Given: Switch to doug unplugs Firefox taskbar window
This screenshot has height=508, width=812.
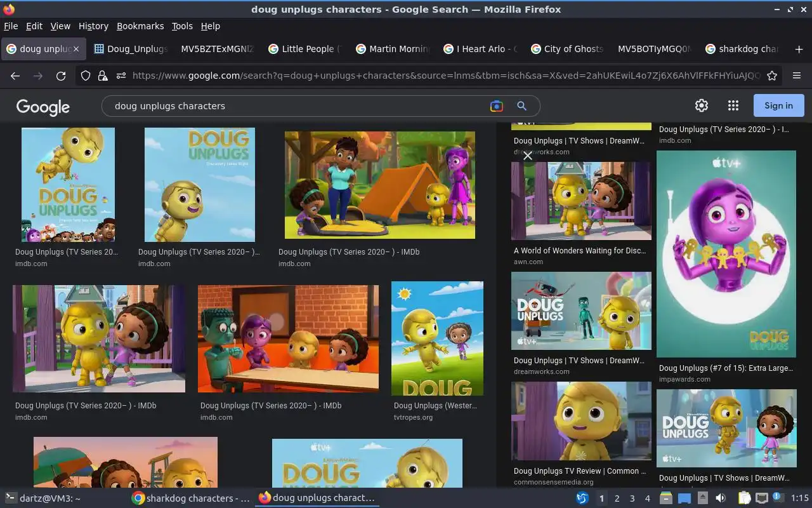Looking at the screenshot, I should click(x=317, y=498).
